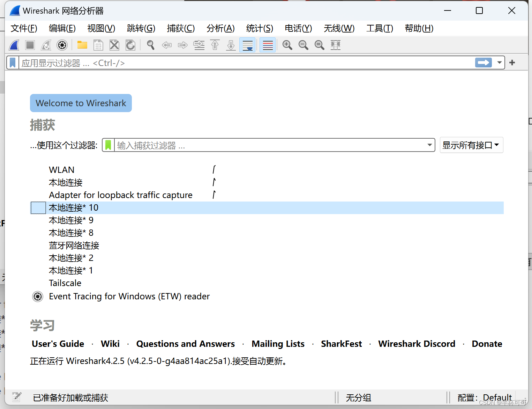The width and height of the screenshot is (532, 409).
Task: Start capturing packets with shark fin icon
Action: click(14, 45)
